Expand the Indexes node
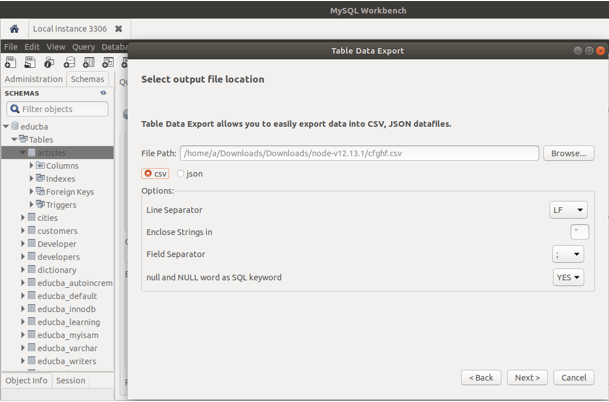This screenshot has height=402, width=609. (x=31, y=178)
